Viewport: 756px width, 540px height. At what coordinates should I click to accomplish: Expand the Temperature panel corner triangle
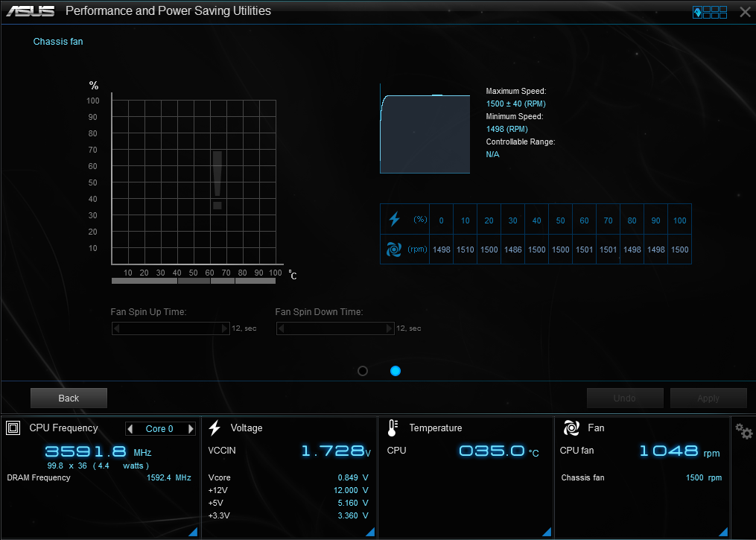(547, 531)
